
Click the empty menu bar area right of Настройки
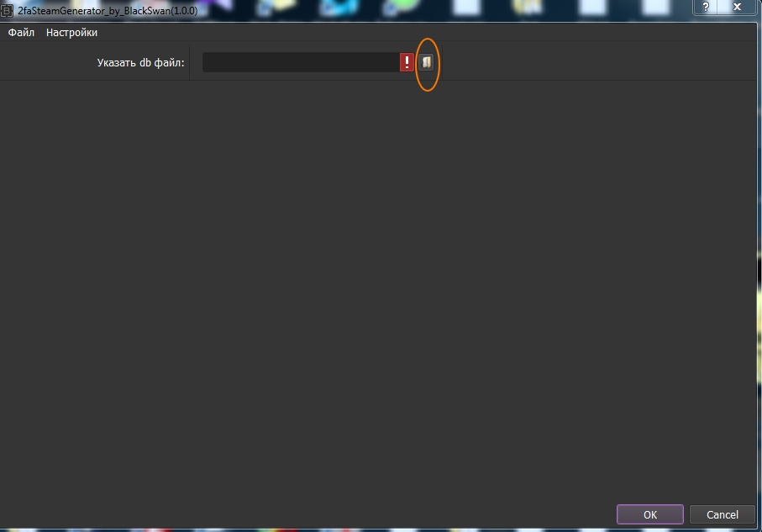428,33
